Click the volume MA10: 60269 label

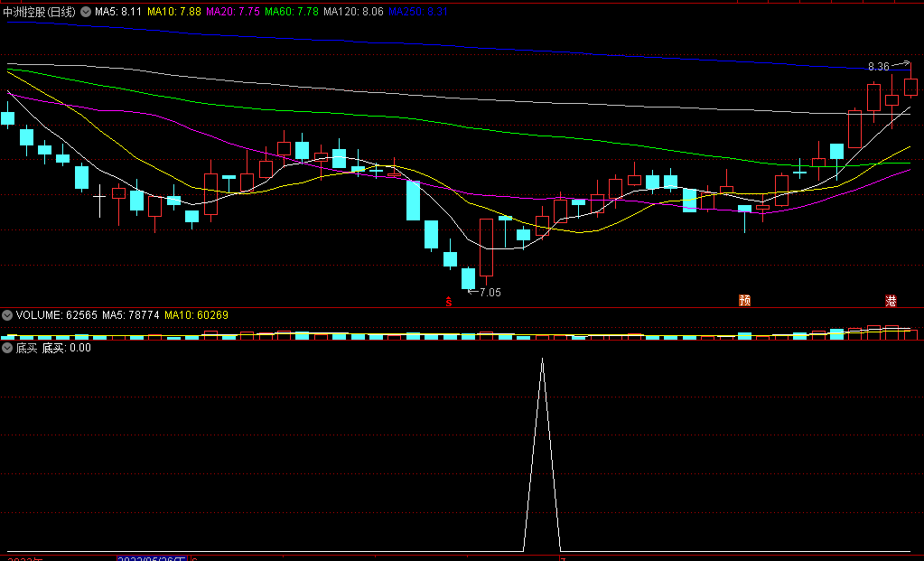coord(196,315)
